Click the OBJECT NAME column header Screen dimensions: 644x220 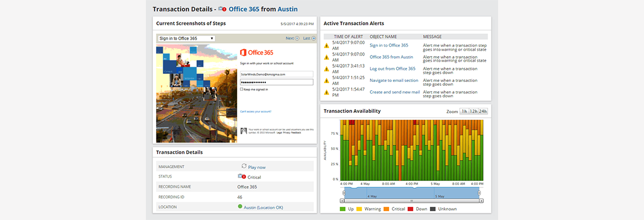pyautogui.click(x=383, y=36)
